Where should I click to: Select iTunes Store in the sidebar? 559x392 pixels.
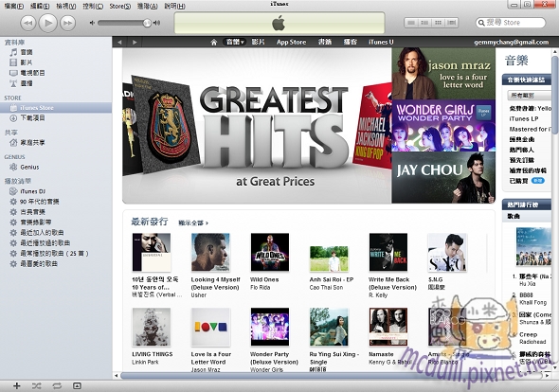click(x=56, y=108)
